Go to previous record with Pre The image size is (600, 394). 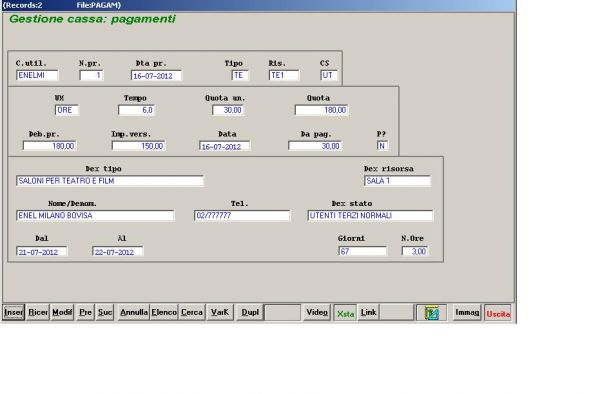click(85, 313)
